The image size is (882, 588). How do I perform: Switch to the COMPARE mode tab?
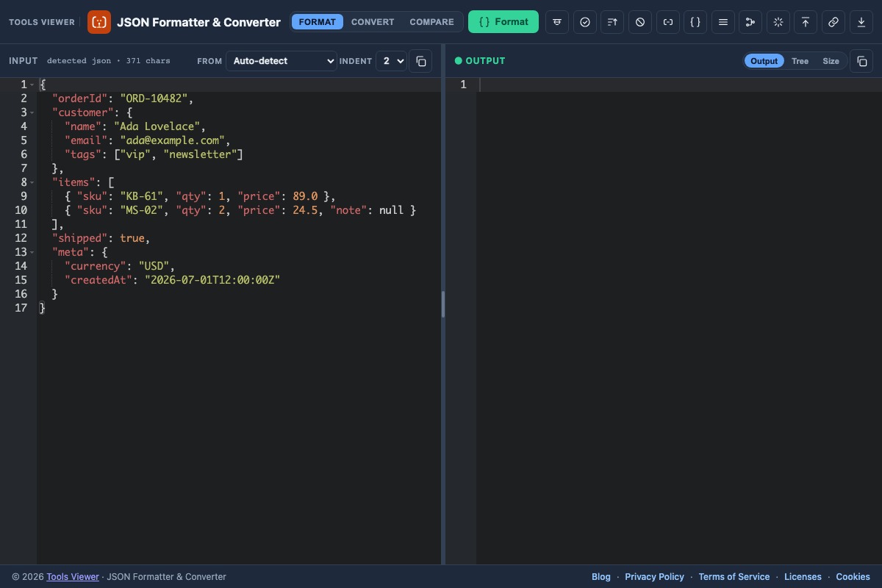click(431, 22)
